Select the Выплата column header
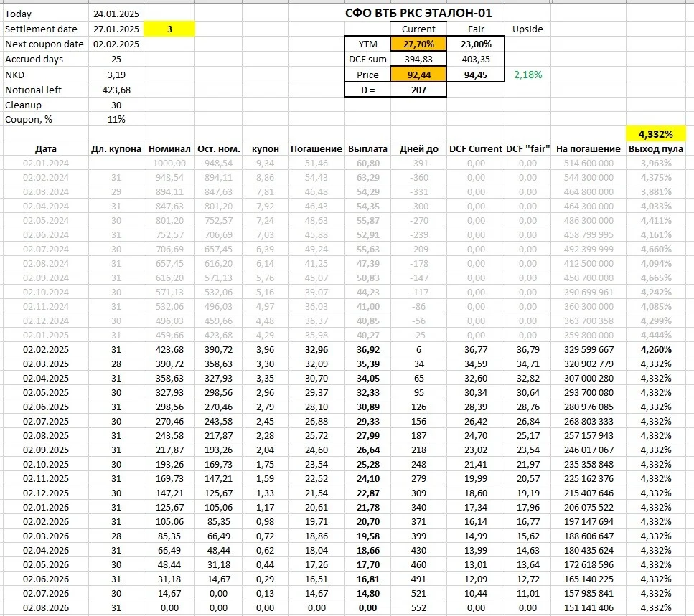Viewport: 694px width, 616px height. tap(367, 149)
